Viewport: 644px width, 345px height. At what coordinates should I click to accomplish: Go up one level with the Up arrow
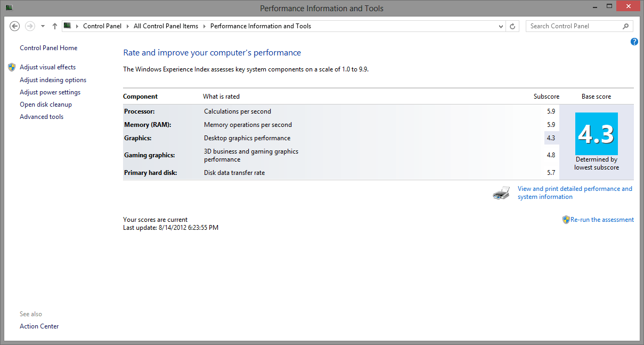click(x=55, y=26)
